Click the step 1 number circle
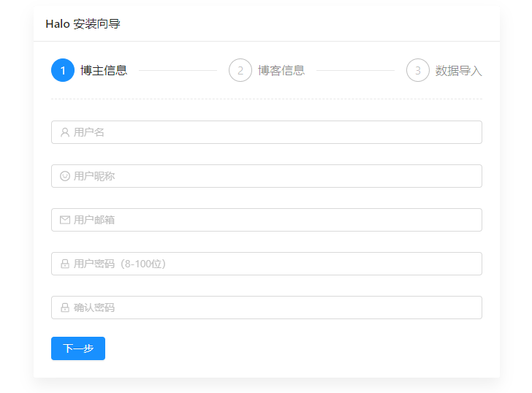This screenshot has width=532, height=393. [x=63, y=70]
